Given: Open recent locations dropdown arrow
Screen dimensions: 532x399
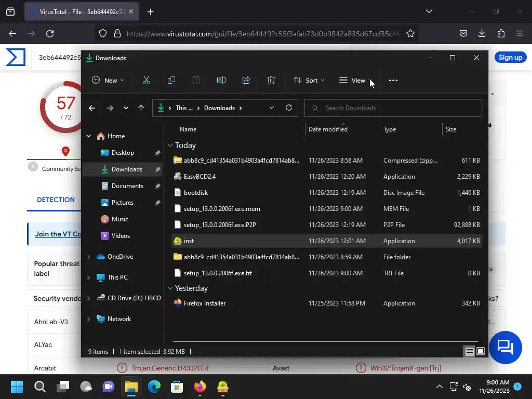Looking at the screenshot, I should tap(126, 108).
